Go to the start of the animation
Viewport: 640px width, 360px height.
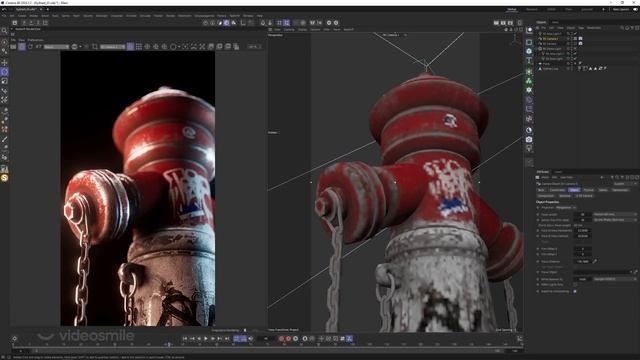pyautogui.click(x=185, y=338)
